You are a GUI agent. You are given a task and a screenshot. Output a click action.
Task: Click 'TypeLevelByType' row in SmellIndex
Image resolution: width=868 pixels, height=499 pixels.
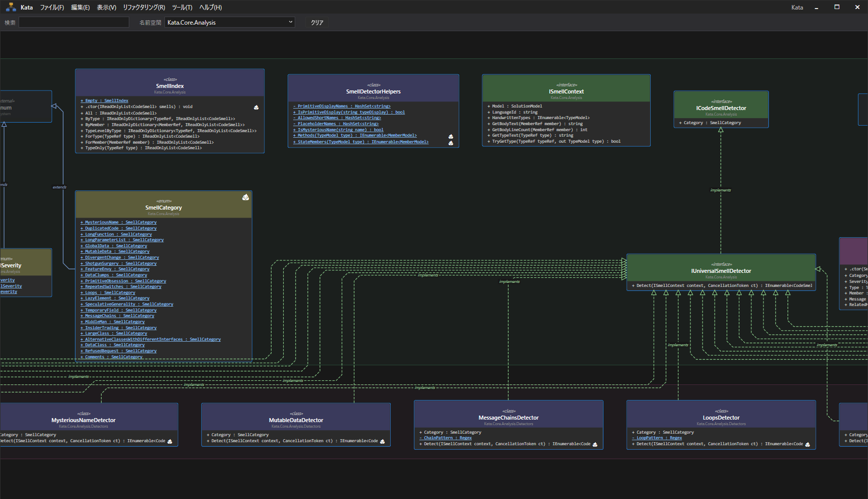(169, 131)
